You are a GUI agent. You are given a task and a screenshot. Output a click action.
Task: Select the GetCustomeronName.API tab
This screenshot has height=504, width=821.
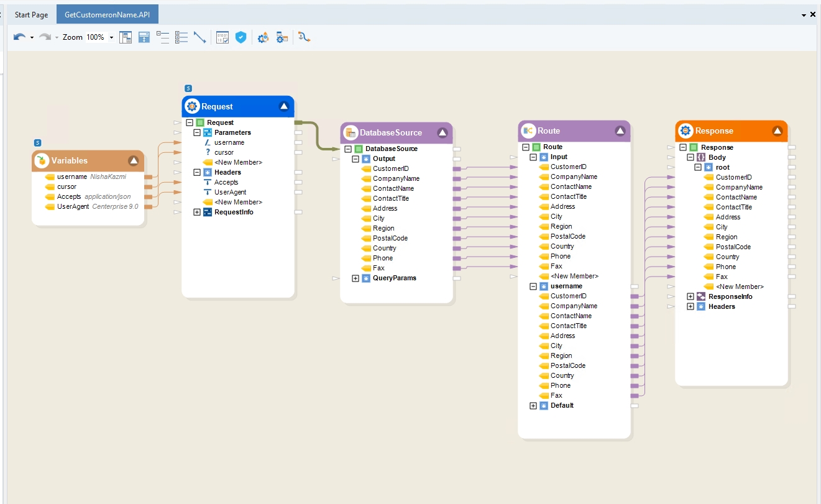click(x=107, y=14)
